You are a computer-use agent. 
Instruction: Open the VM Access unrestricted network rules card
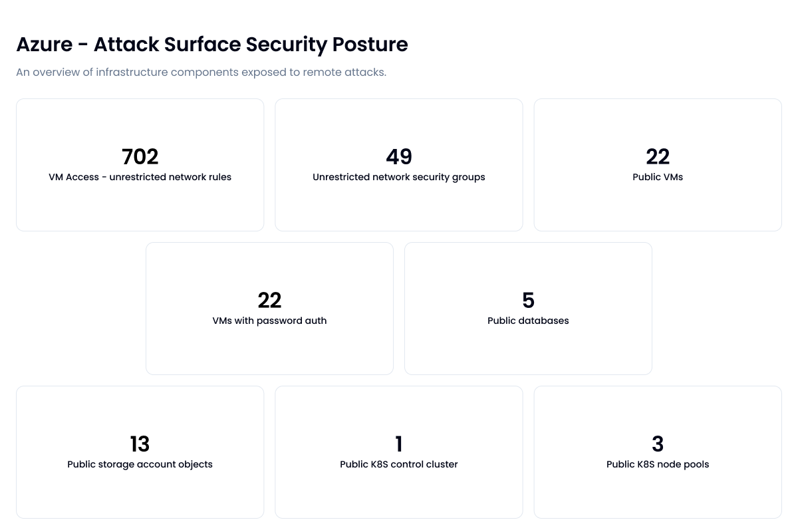(x=140, y=164)
